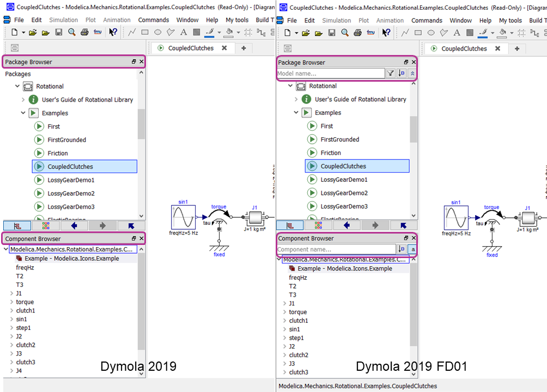Click Package Browser scrollbar in Dymola 2019
This screenshot has width=547, height=392.
point(141,124)
